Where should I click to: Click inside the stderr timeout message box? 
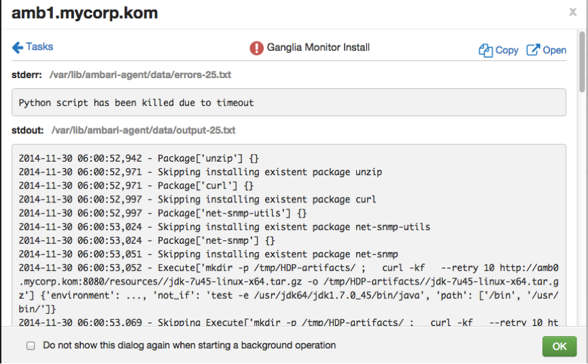pyautogui.click(x=289, y=103)
